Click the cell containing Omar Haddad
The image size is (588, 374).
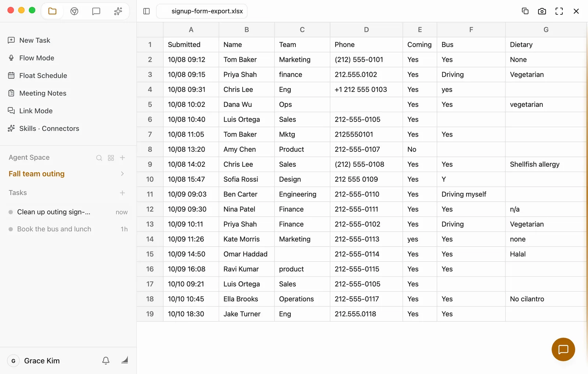[x=247, y=254]
